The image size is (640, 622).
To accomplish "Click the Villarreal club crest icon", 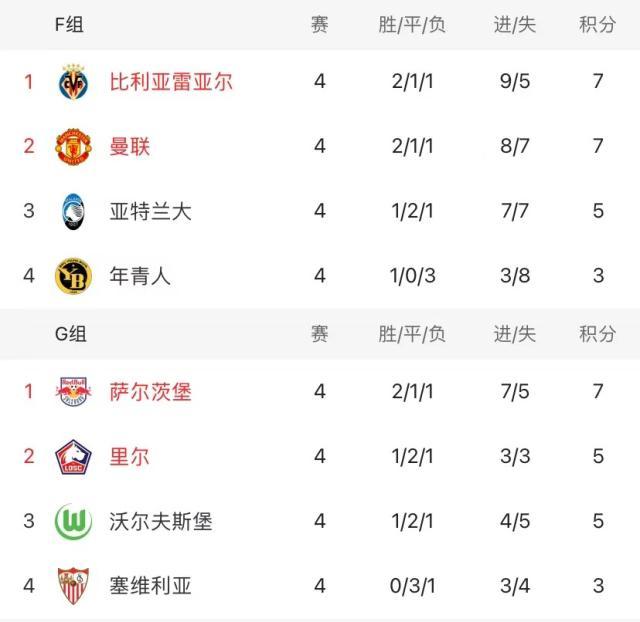I will (73, 82).
